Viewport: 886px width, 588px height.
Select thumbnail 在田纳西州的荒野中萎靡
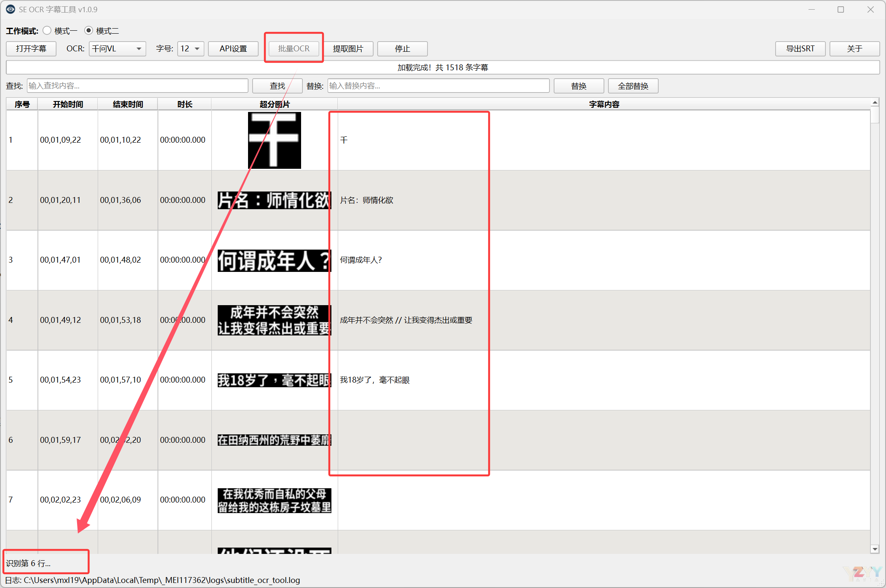point(275,440)
